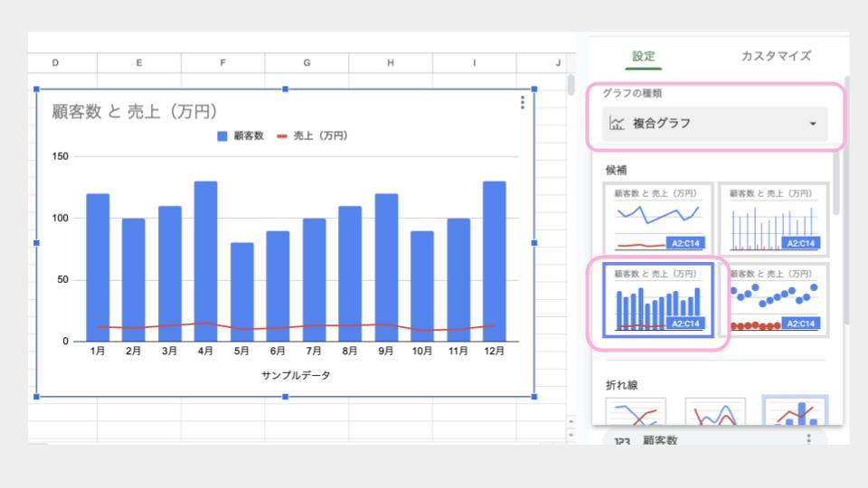Click the サンプルデータ horizontal axis title
Screen dimensions: 868x488
[x=296, y=375]
